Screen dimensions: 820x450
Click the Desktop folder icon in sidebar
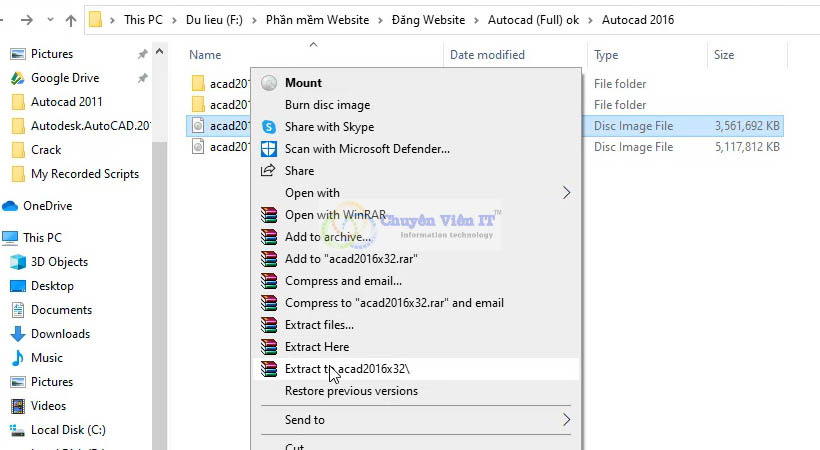pyautogui.click(x=18, y=286)
